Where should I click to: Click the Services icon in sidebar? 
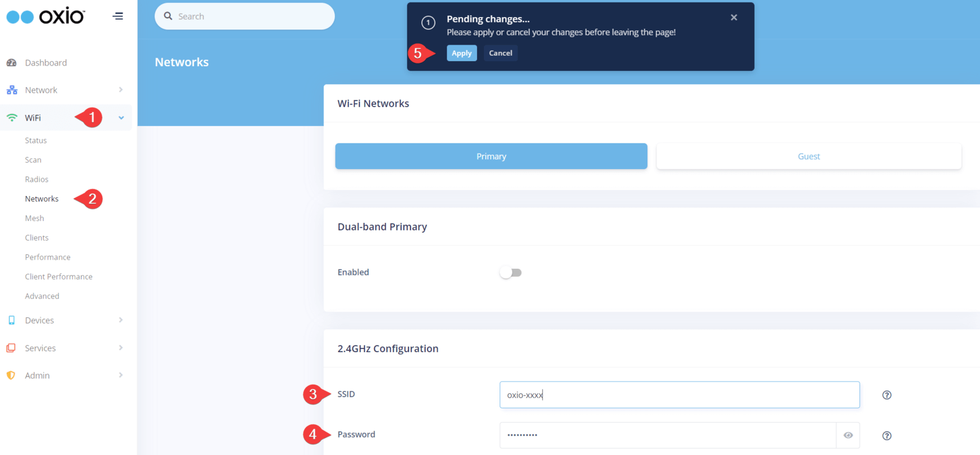(11, 348)
